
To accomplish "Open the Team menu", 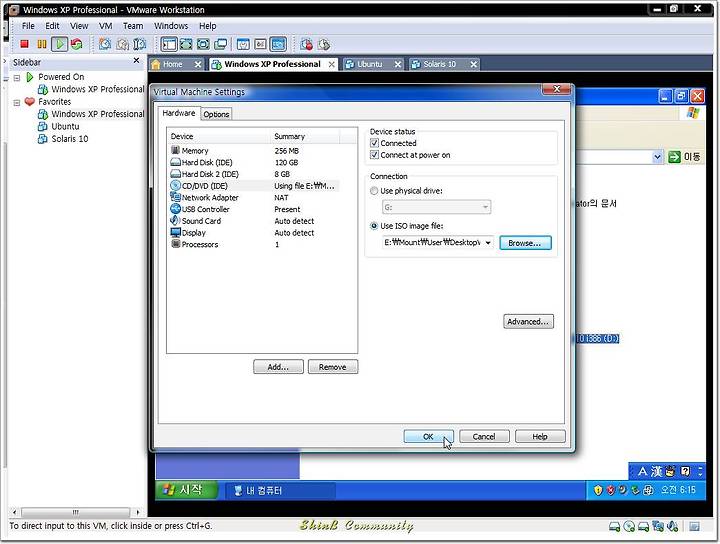I will coord(133,26).
